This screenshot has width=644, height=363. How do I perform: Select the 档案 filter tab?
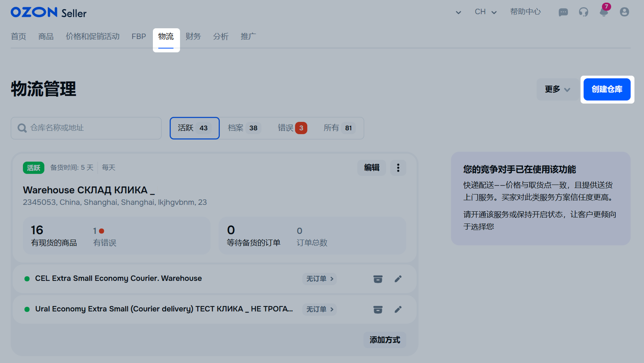(243, 128)
